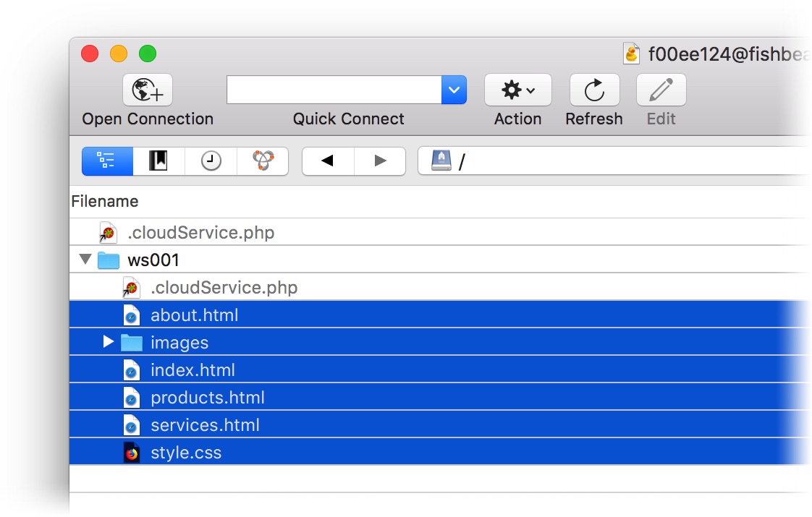Click the products.html file icon
The height and width of the screenshot is (517, 812).
point(132,398)
